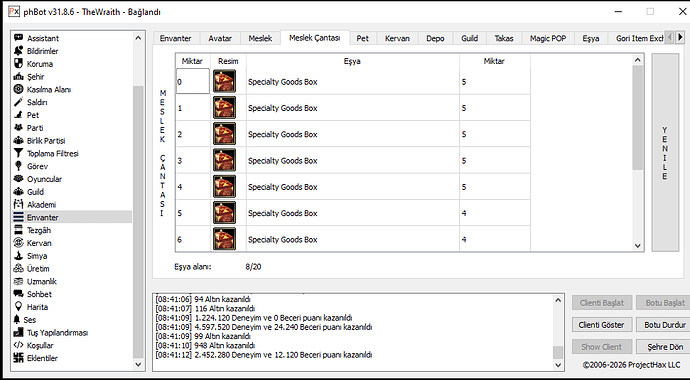The width and height of the screenshot is (690, 380).
Task: Click the Envanter list icon in sidebar
Action: (18, 217)
